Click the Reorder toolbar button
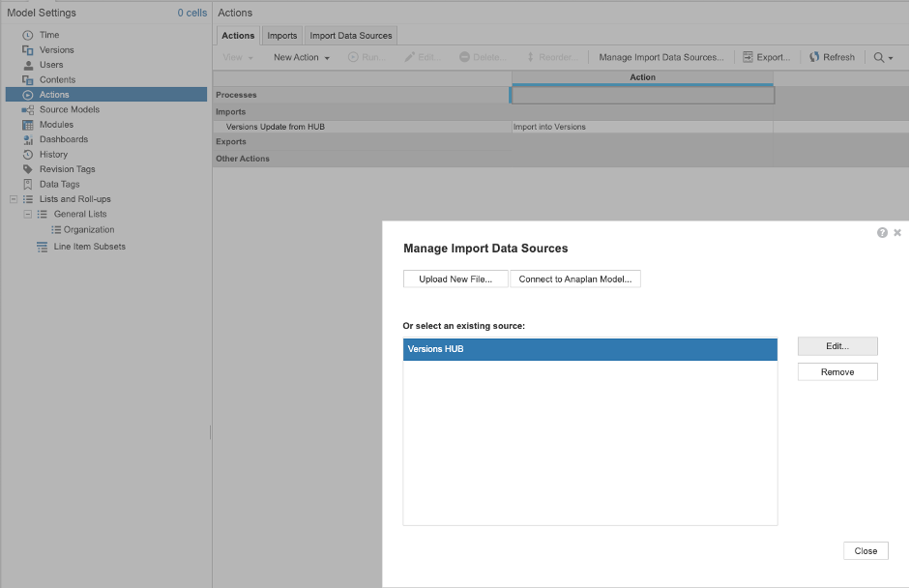 (x=552, y=57)
